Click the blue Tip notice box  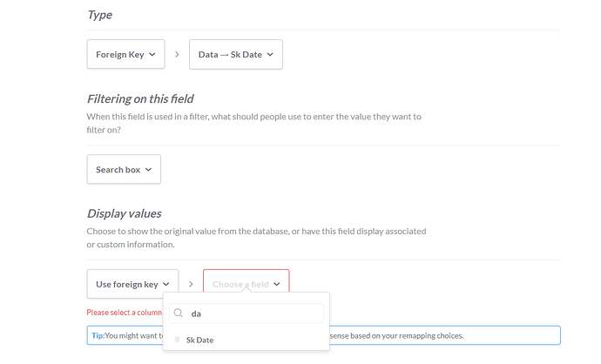(323, 335)
